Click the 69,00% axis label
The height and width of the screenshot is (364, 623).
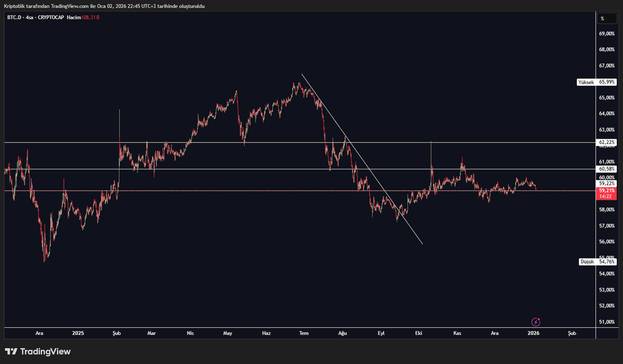coord(607,34)
